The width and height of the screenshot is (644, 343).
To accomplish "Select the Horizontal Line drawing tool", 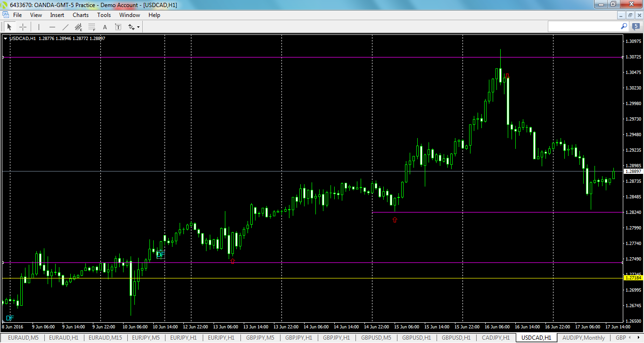I will pos(52,27).
